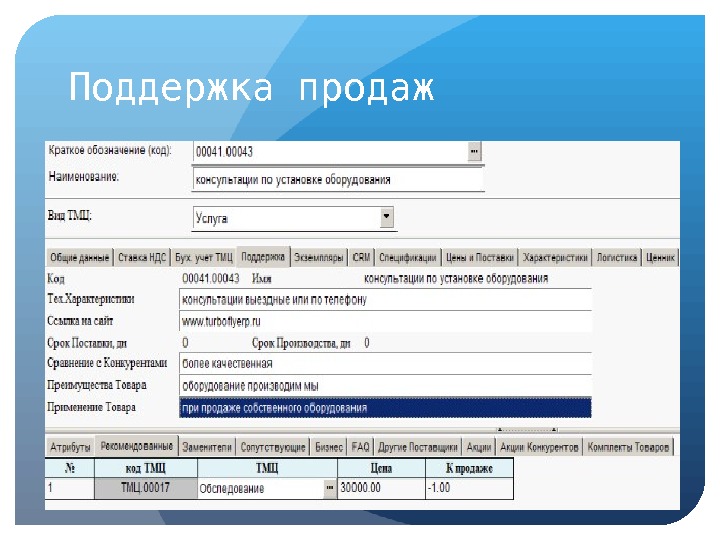Screen dimensions: 720x540
Task: Switch to Общие данные tab
Action: pyautogui.click(x=80, y=258)
